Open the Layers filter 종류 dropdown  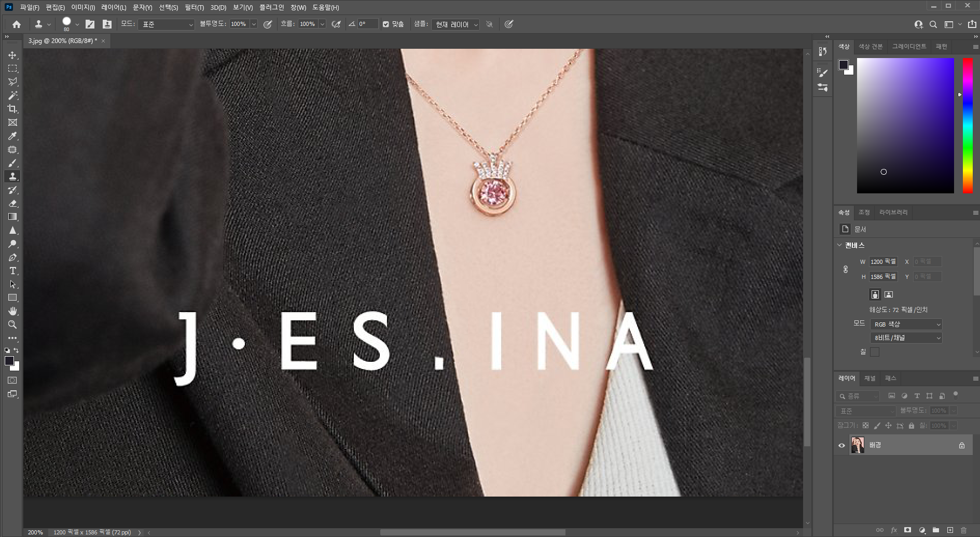(x=858, y=396)
